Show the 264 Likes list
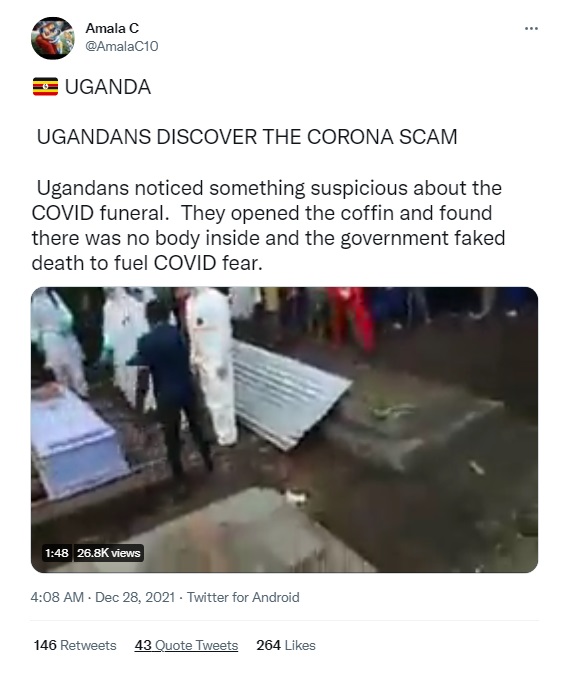This screenshot has height=676, width=564. pyautogui.click(x=286, y=645)
